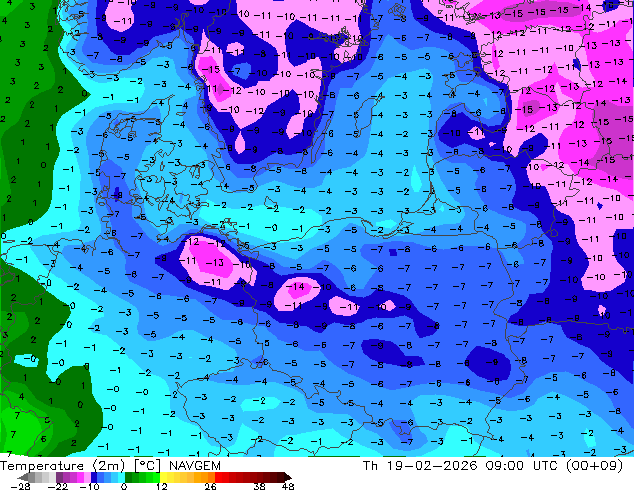Screen dimensions: 634x490
Task: Click the '26' legend scale label
Action: click(x=210, y=486)
